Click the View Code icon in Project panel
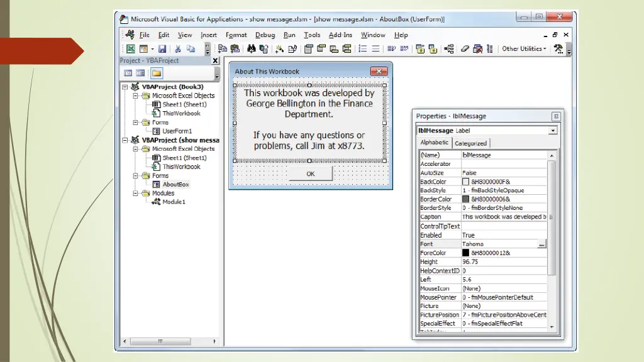 click(128, 73)
